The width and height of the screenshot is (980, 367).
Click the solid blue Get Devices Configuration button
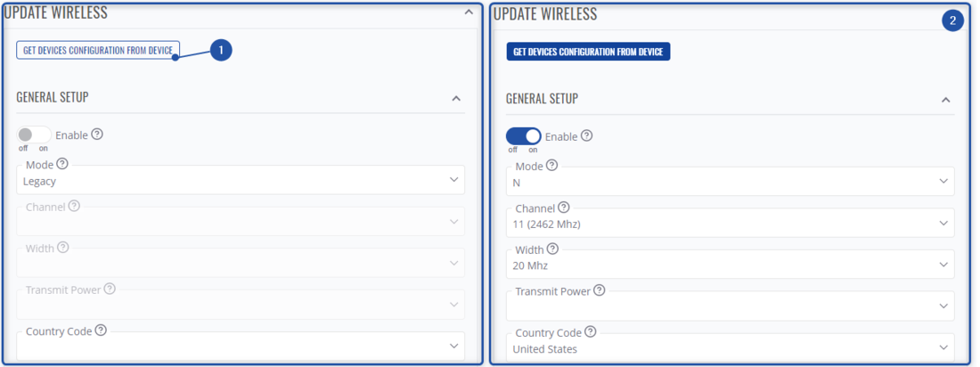click(x=588, y=52)
